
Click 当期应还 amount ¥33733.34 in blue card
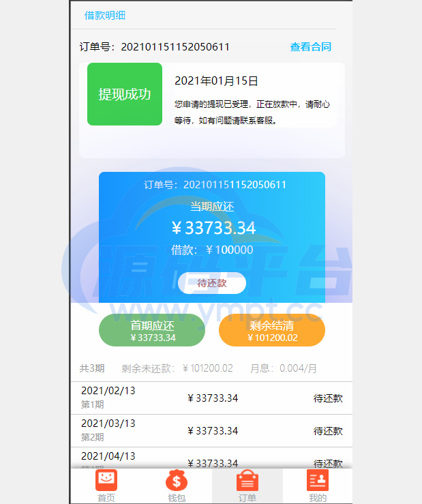click(x=213, y=228)
